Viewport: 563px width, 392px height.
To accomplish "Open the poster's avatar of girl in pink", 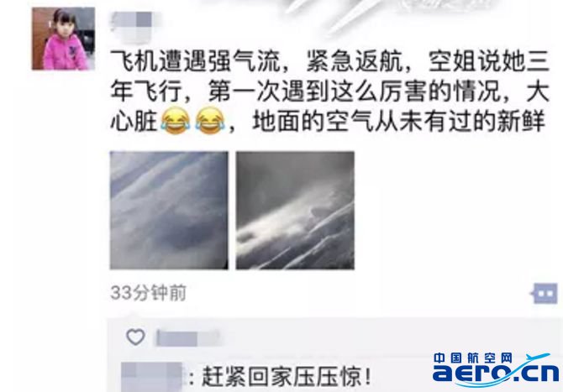I will point(63,39).
